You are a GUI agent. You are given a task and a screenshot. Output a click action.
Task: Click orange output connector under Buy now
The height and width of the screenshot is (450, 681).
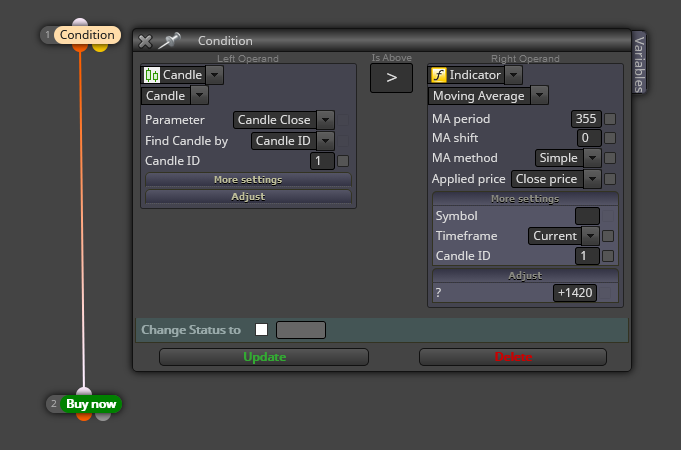(x=84, y=416)
